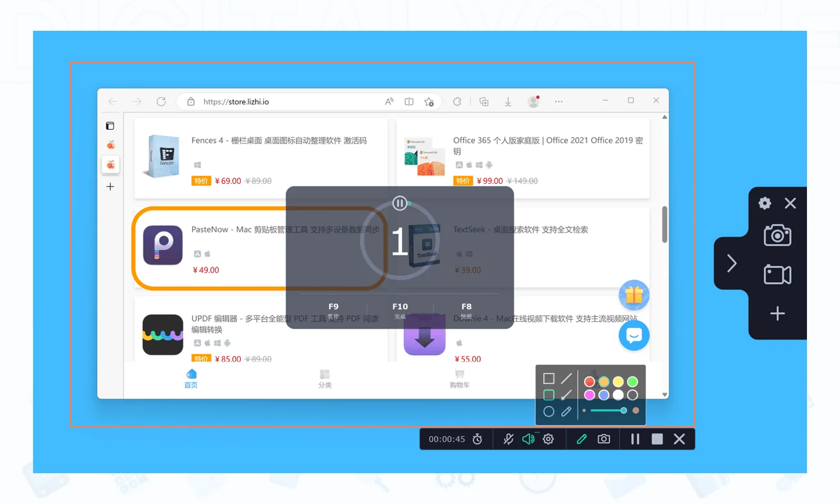
Task: Pick the blue color swatch
Action: point(604,395)
